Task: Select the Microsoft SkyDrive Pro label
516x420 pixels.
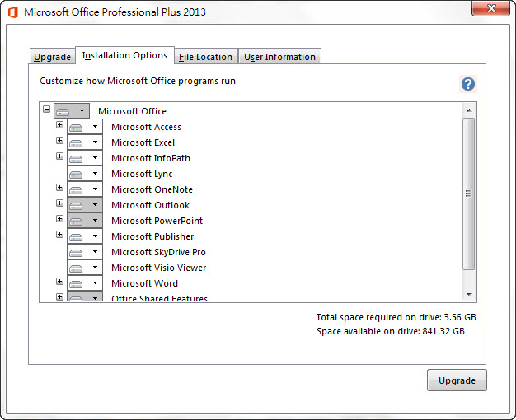Action: (158, 252)
